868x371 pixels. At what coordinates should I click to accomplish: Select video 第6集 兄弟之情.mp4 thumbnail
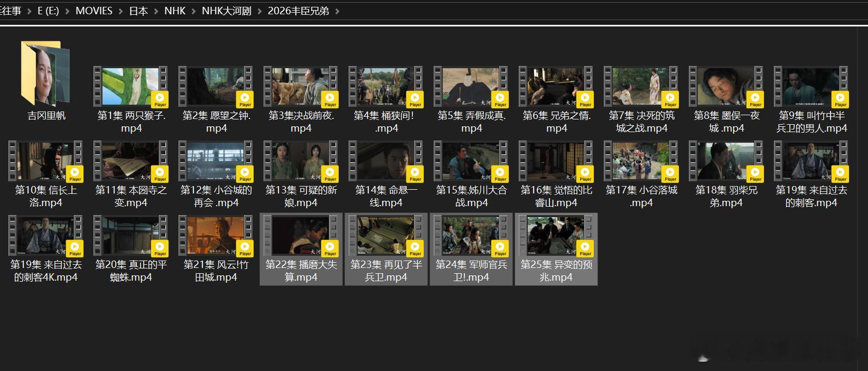pyautogui.click(x=556, y=87)
